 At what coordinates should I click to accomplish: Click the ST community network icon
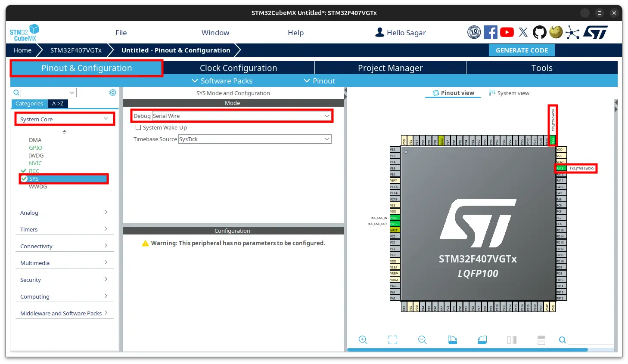[572, 33]
